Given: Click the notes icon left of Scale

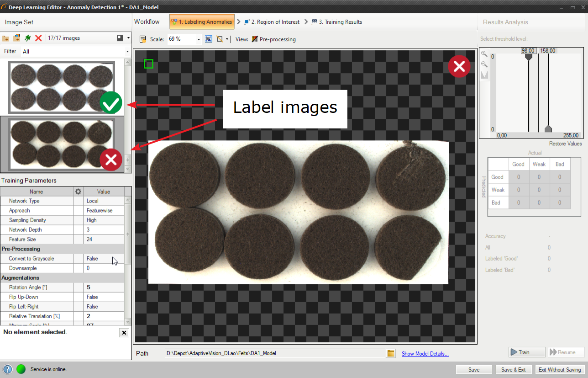Looking at the screenshot, I should tap(143, 39).
